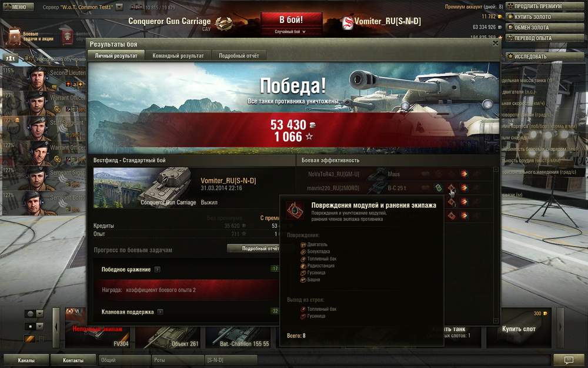The image size is (588, 368).
Task: Open the Случайный бой battle type dropdown
Action: pyautogui.click(x=290, y=32)
